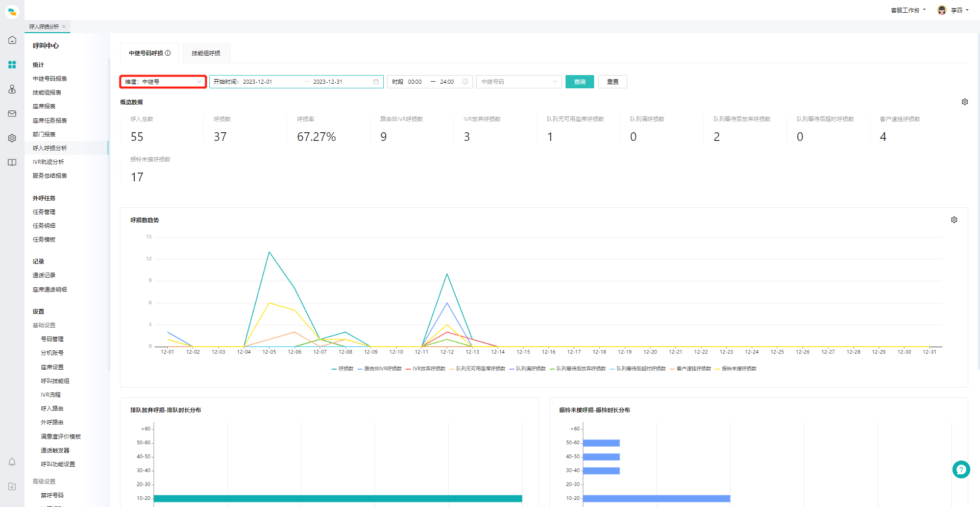Toggle 队列等待后放弃呼损数 legend series
This screenshot has height=507, width=980.
click(578, 369)
